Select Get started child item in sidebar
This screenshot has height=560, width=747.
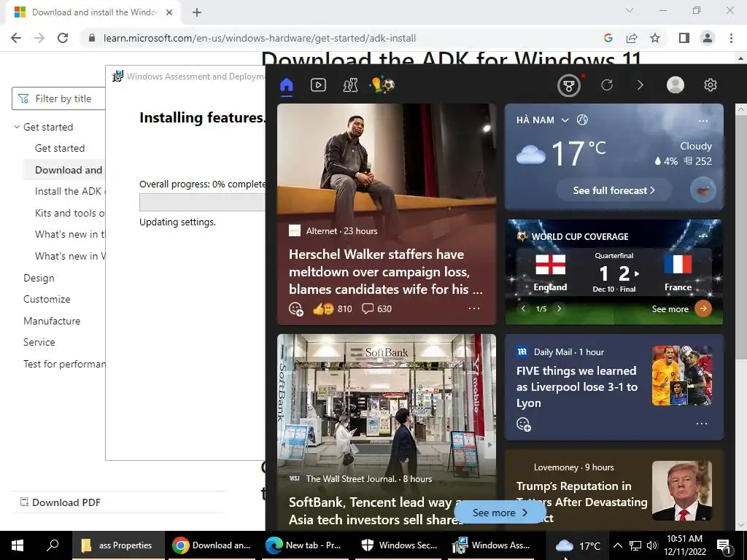click(x=60, y=148)
